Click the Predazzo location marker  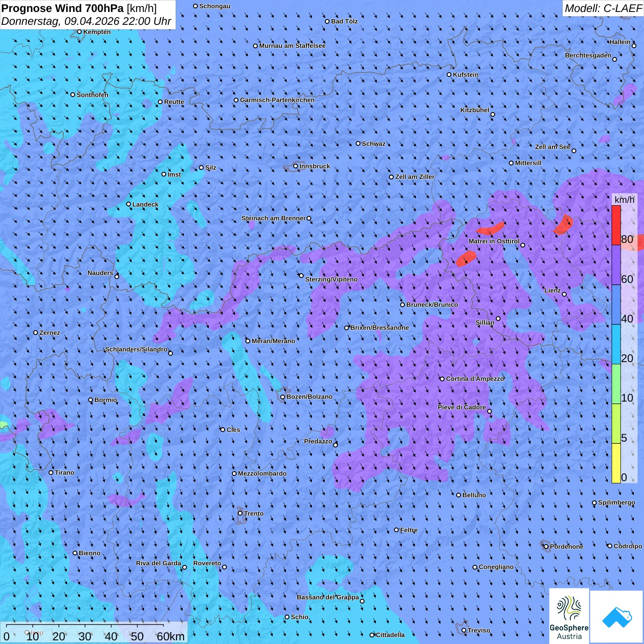[335, 445]
